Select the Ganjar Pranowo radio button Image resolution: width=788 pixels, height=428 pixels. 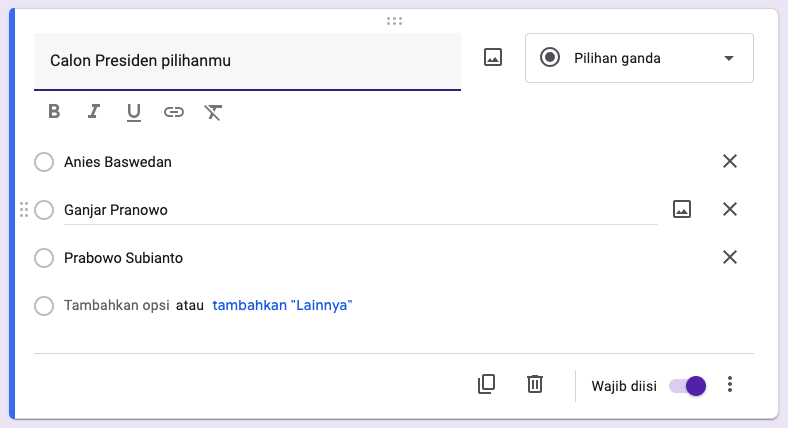[44, 210]
